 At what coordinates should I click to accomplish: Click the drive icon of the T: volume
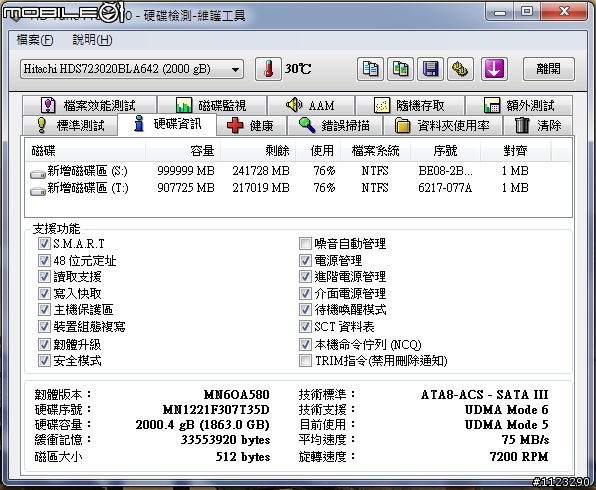point(38,191)
